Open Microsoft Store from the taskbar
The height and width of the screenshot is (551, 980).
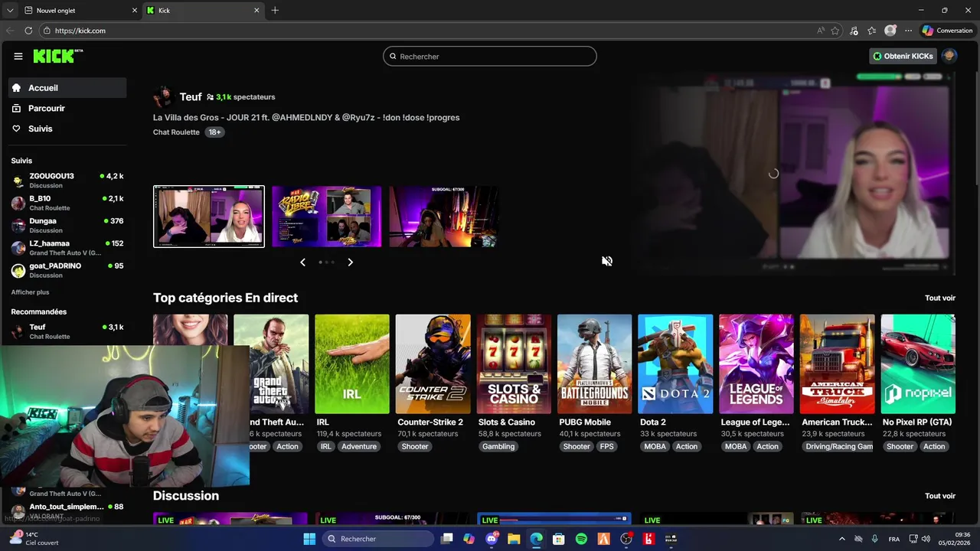point(559,539)
